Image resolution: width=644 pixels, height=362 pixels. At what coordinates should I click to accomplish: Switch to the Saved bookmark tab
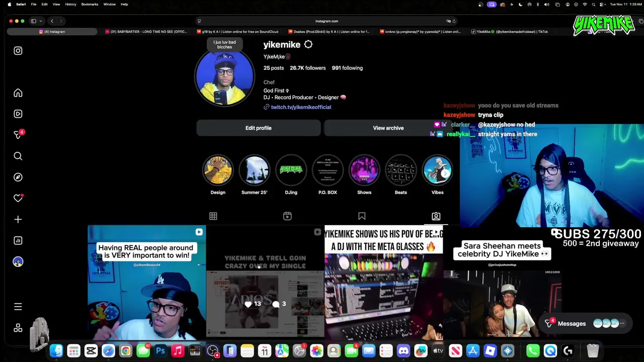tap(362, 216)
